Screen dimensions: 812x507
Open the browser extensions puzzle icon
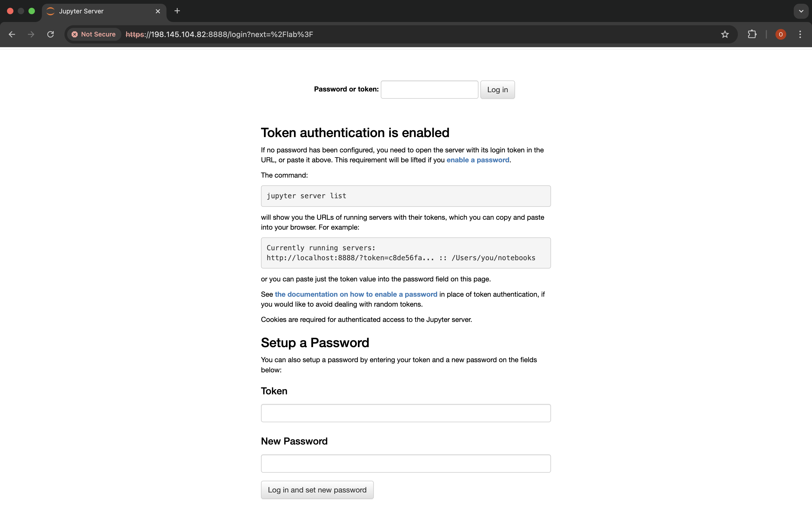(x=752, y=34)
